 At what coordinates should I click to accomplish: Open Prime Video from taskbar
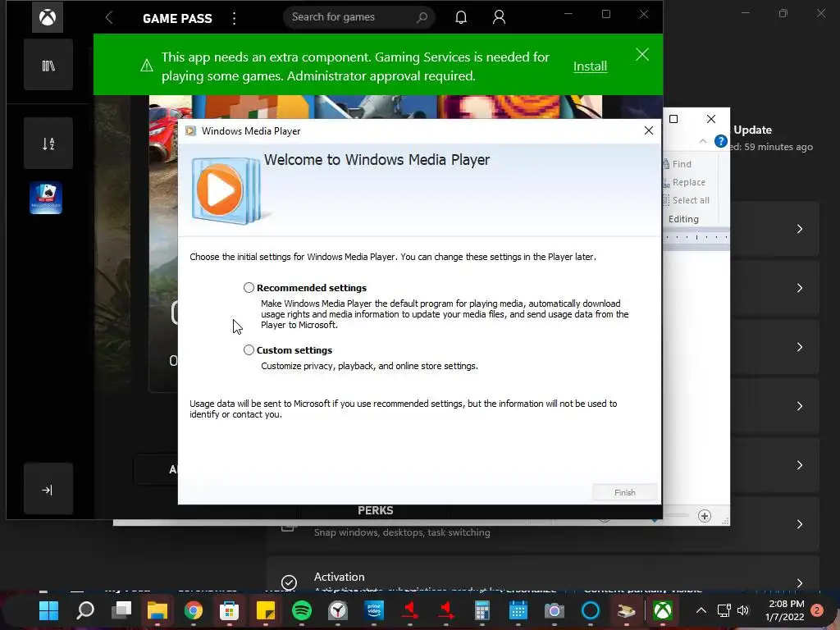374,610
